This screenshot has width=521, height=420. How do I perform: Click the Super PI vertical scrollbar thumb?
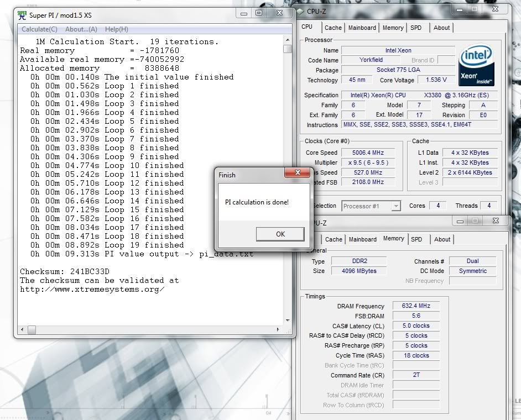click(x=288, y=49)
